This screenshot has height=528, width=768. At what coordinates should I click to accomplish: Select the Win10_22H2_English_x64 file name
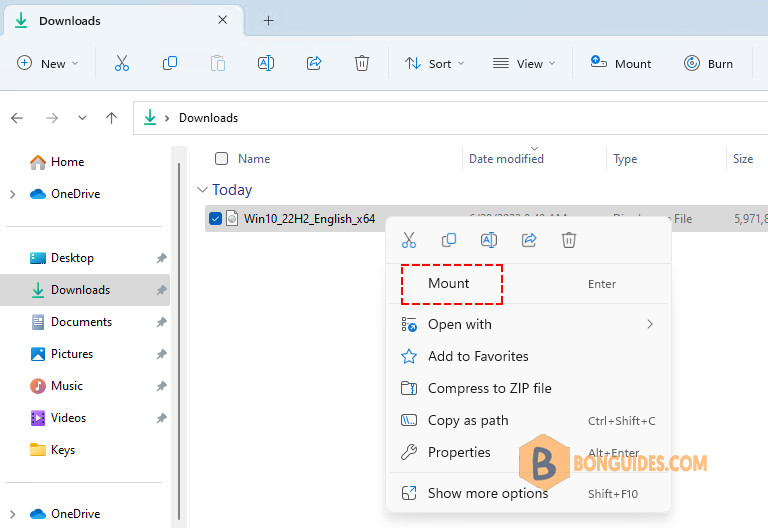point(310,218)
